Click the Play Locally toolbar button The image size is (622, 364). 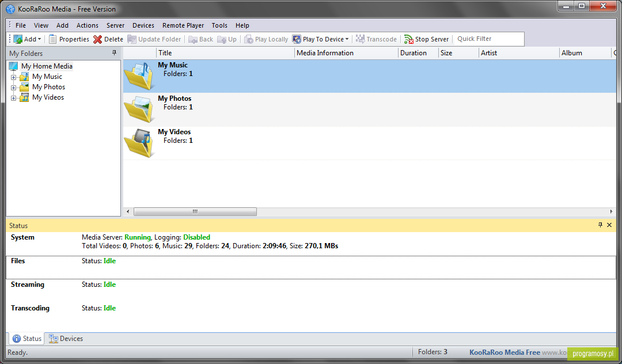coord(266,39)
